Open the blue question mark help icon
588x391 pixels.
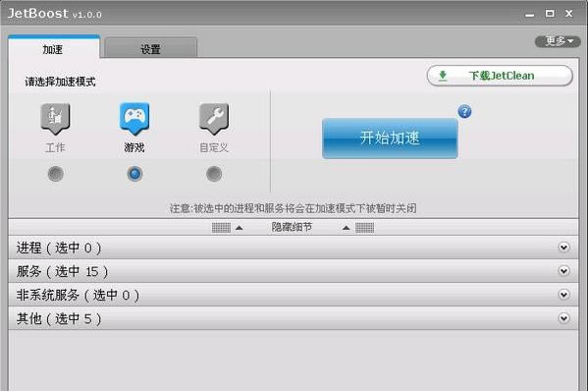464,111
